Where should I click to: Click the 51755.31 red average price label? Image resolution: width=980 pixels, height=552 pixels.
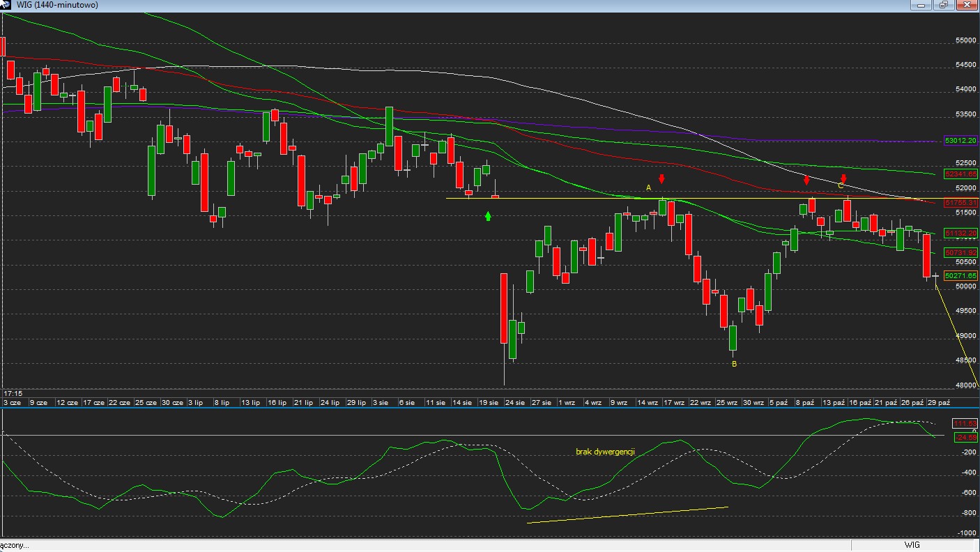[x=960, y=202]
